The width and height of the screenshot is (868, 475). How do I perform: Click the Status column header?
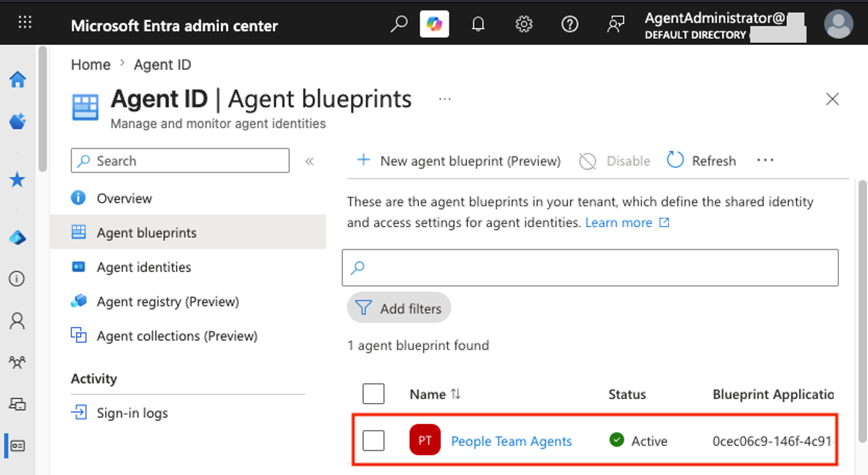tap(627, 394)
